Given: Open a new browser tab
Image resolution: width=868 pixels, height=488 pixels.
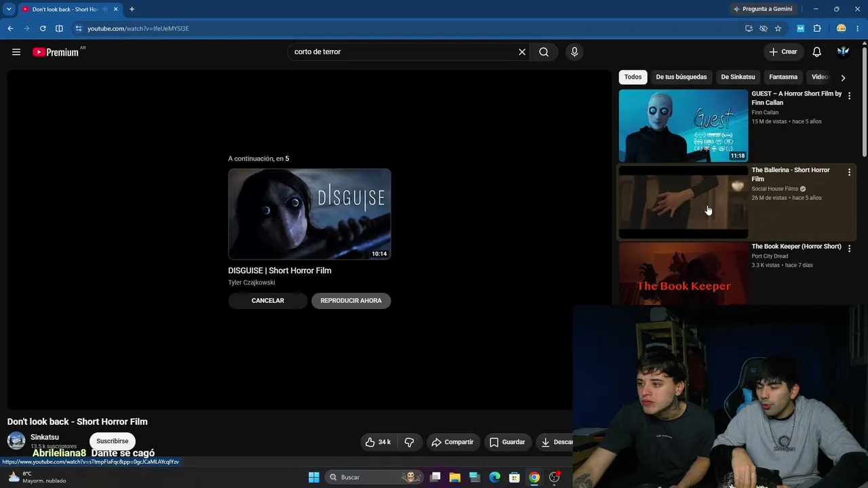Looking at the screenshot, I should point(132,9).
